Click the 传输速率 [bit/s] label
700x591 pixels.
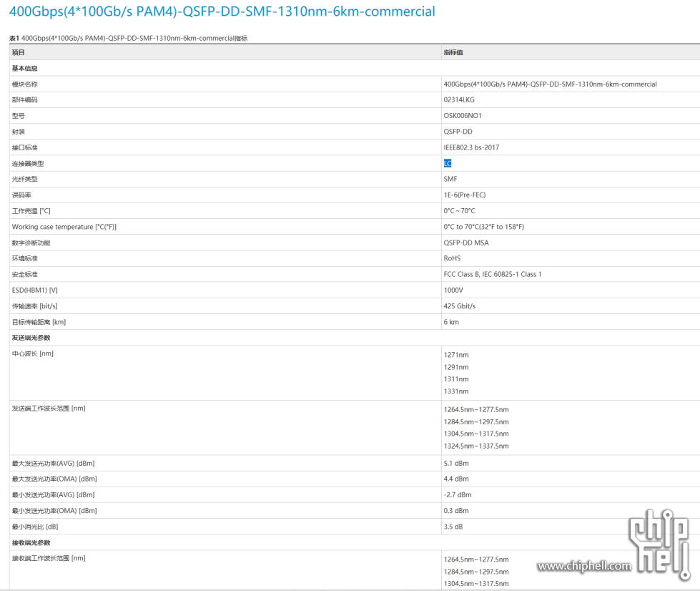(34, 306)
